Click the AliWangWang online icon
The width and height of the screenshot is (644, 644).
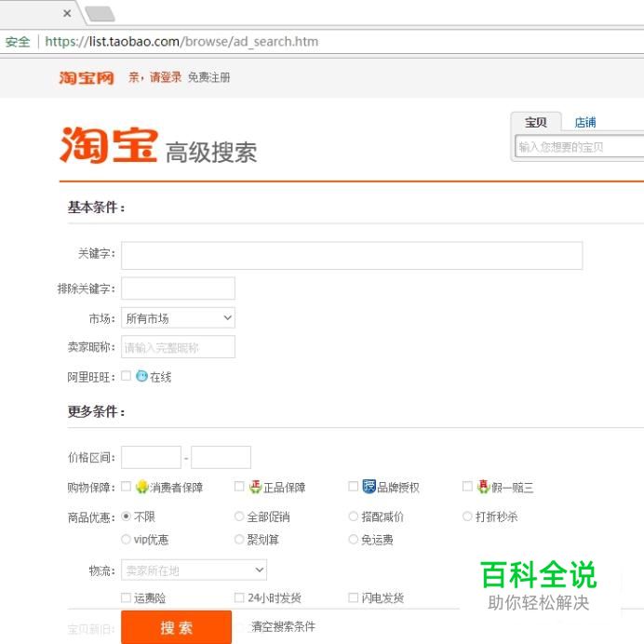pyautogui.click(x=141, y=376)
